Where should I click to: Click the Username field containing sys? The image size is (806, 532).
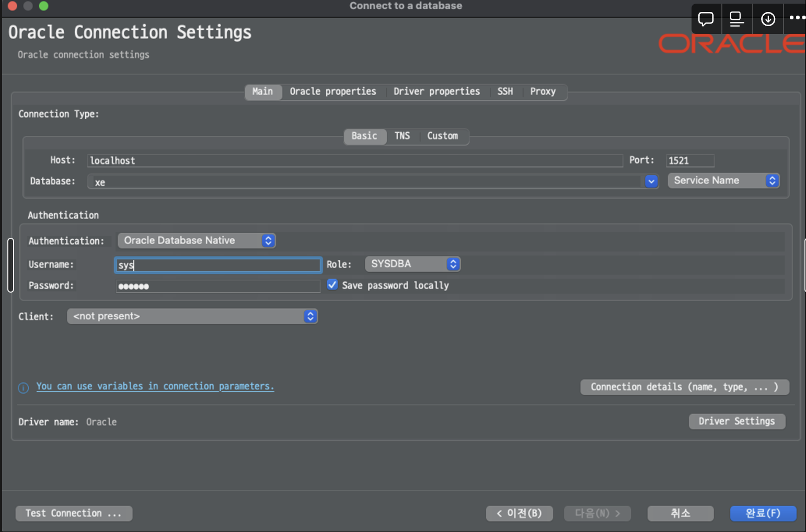(218, 265)
